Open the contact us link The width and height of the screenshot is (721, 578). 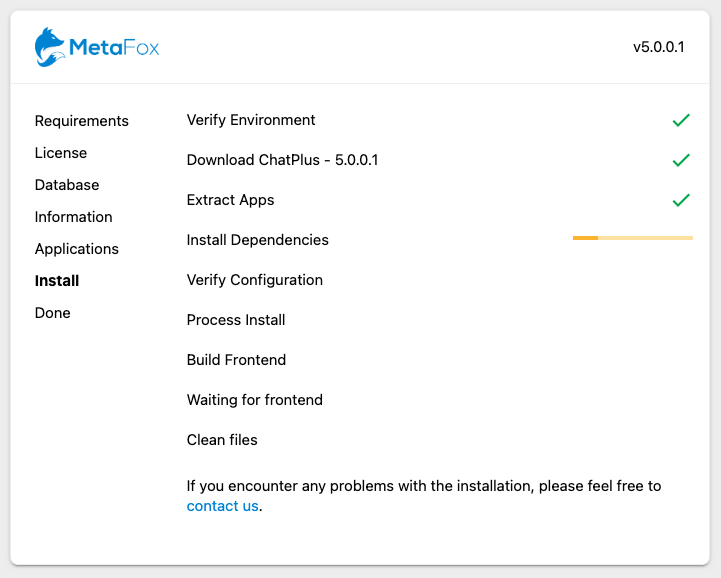pyautogui.click(x=223, y=506)
